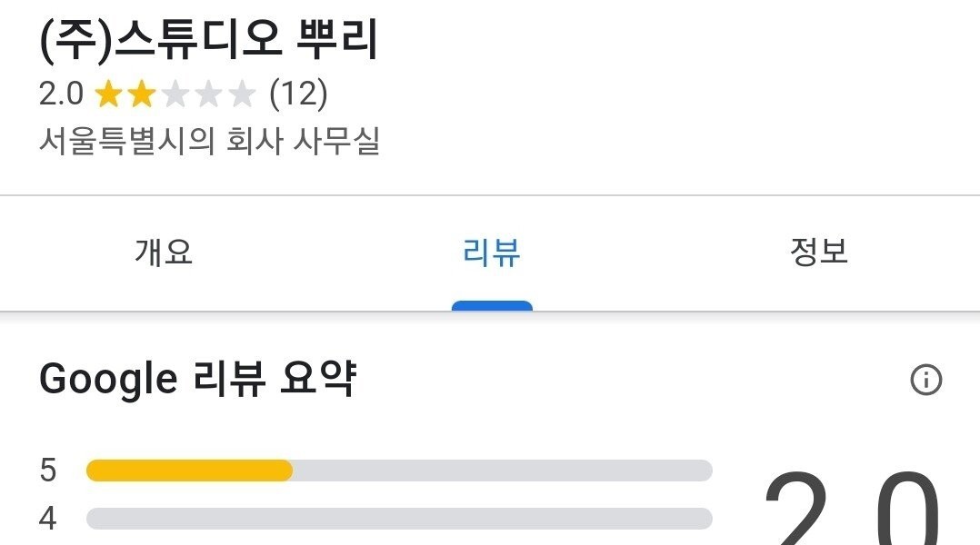
Task: Click the Google 리뷰 요약 heading
Action: coord(197,380)
